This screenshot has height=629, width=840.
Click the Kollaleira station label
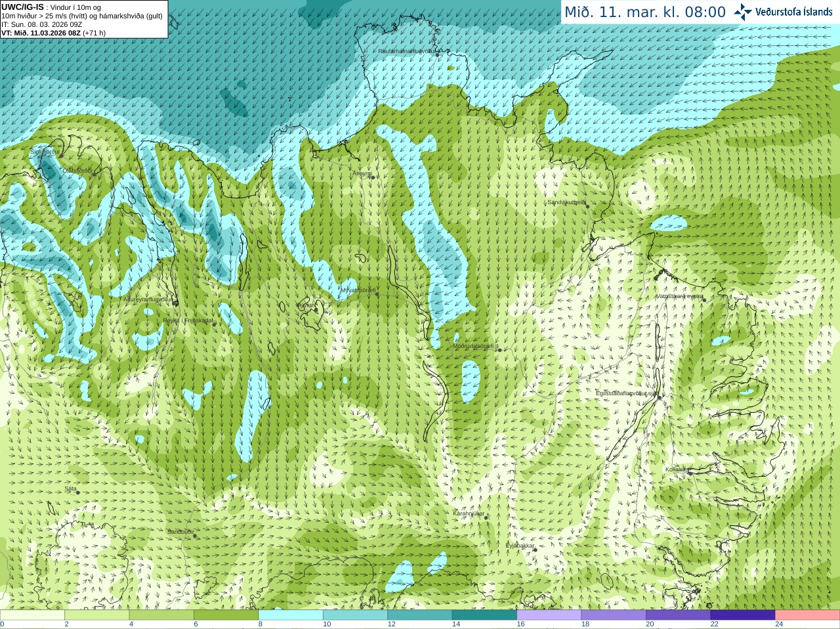click(x=677, y=469)
